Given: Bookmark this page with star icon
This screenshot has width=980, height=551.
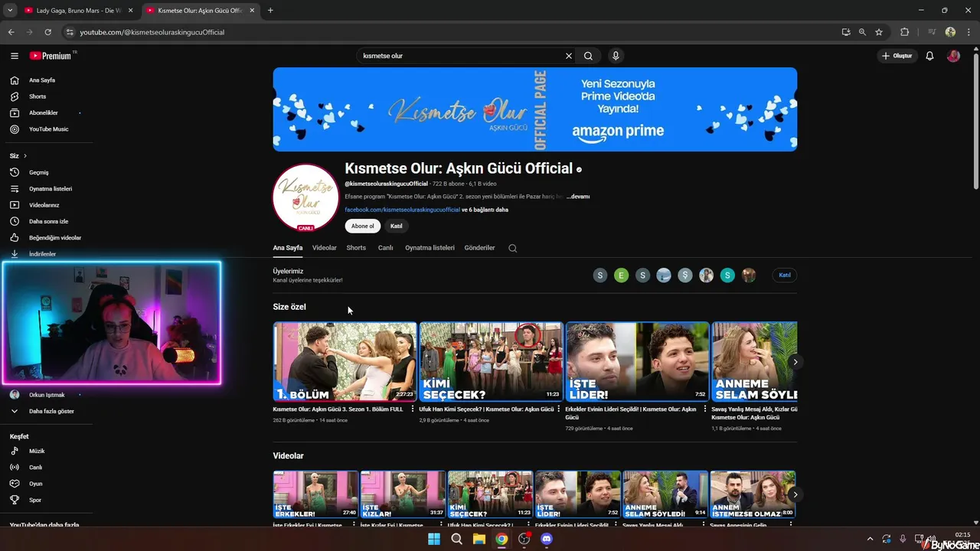Looking at the screenshot, I should pyautogui.click(x=879, y=32).
